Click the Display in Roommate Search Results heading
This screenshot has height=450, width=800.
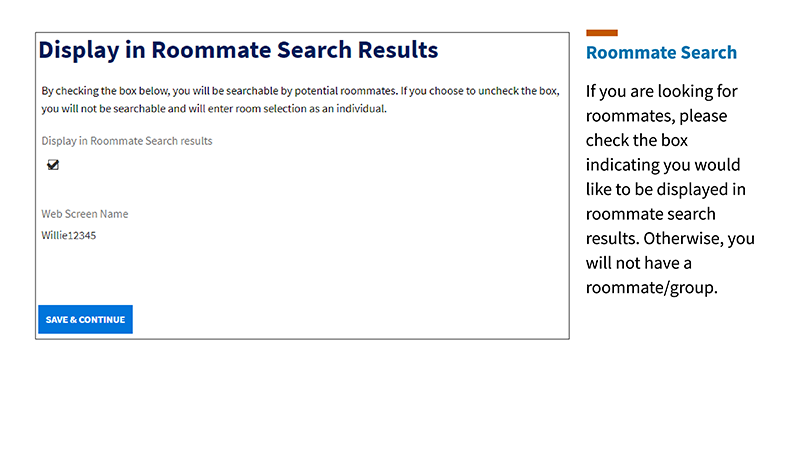tap(238, 49)
